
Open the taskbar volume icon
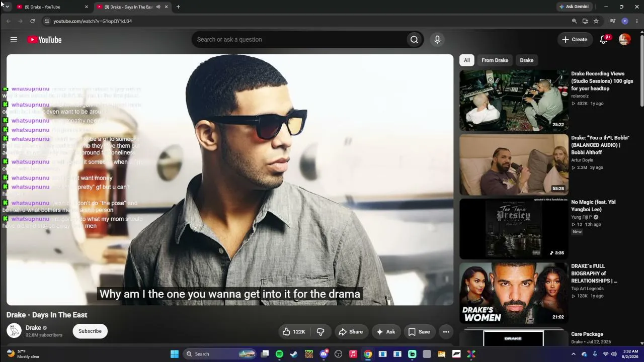click(x=614, y=354)
